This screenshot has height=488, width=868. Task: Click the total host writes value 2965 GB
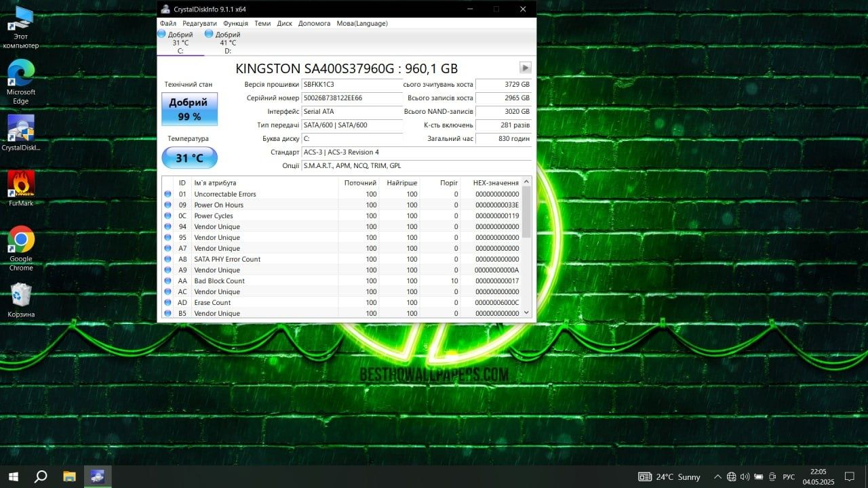[x=503, y=98]
